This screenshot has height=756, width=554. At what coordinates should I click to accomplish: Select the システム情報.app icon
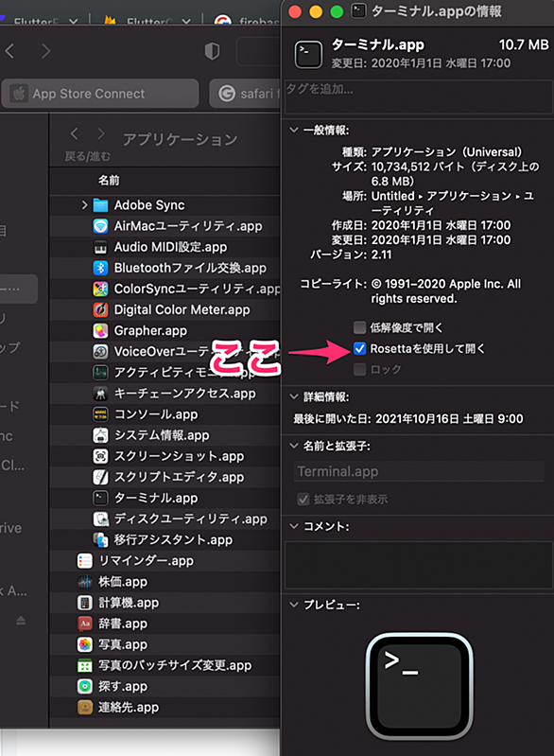tap(100, 435)
